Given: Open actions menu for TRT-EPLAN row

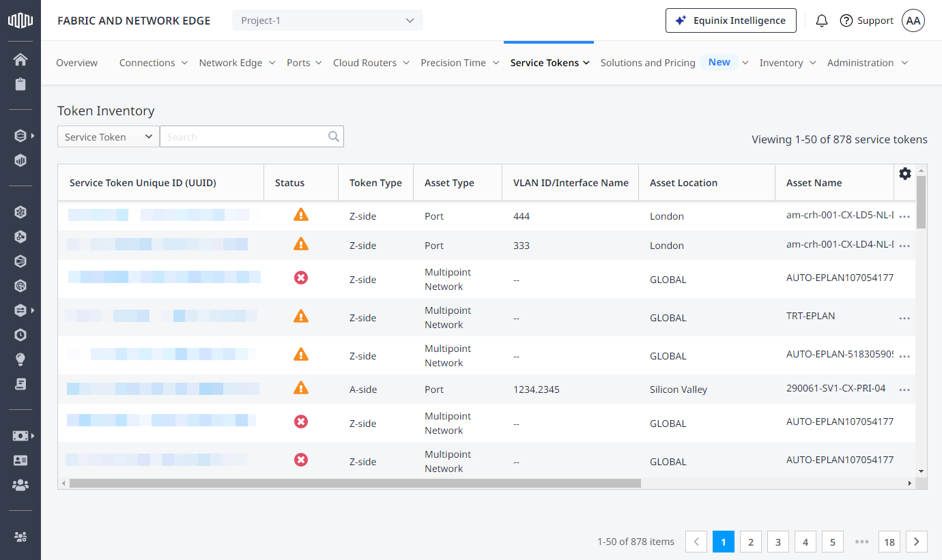Looking at the screenshot, I should pos(905,319).
